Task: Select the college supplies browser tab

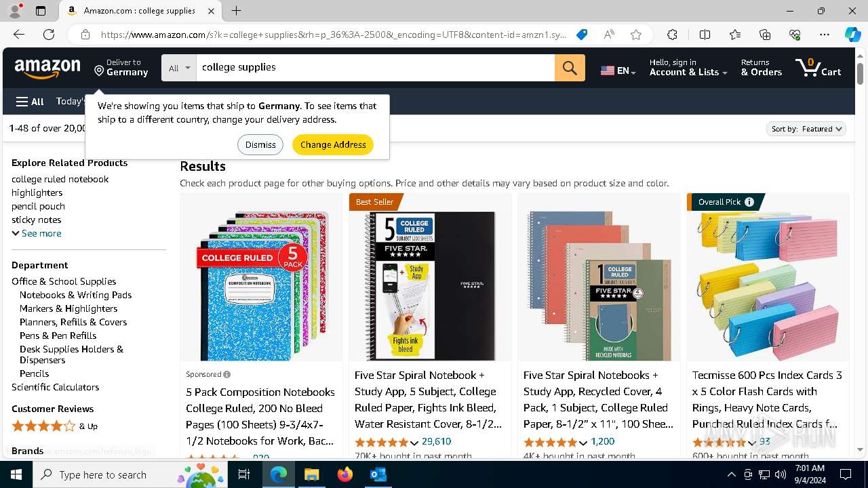Action: tap(140, 11)
